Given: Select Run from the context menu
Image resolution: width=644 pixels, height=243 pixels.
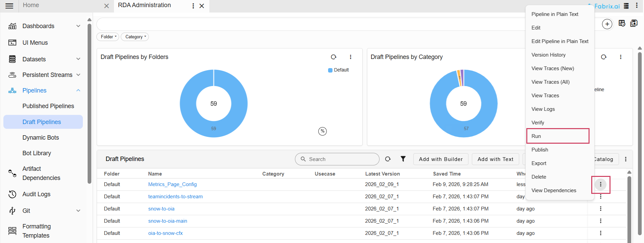Looking at the screenshot, I should (x=557, y=136).
